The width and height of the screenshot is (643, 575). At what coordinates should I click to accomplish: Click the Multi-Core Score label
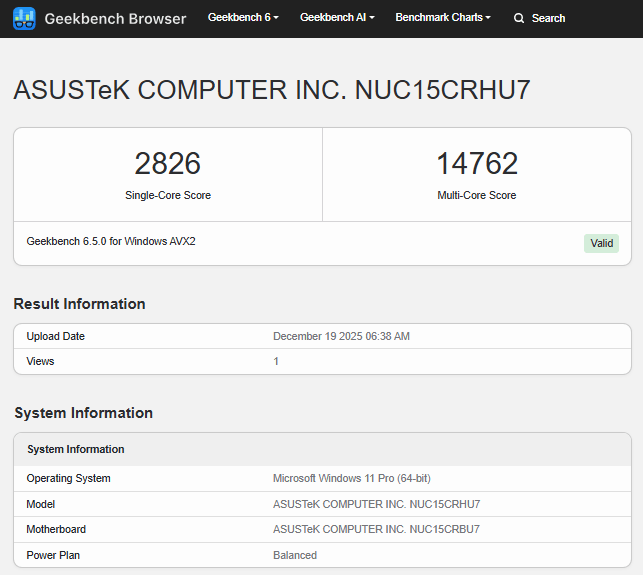tap(477, 195)
